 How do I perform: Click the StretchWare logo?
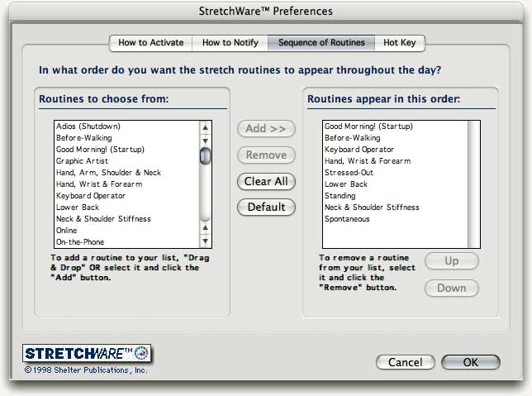click(87, 353)
